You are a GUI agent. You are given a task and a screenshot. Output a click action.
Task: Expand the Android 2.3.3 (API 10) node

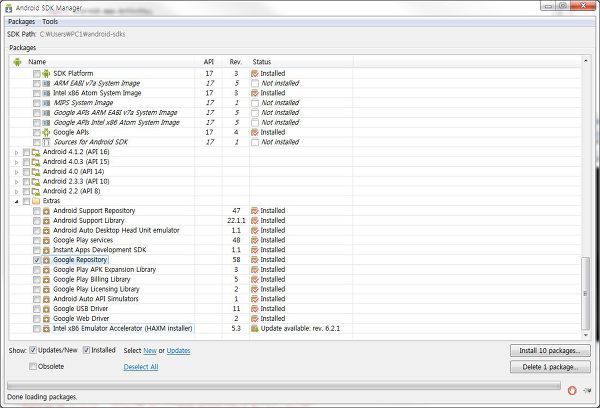[x=16, y=182]
